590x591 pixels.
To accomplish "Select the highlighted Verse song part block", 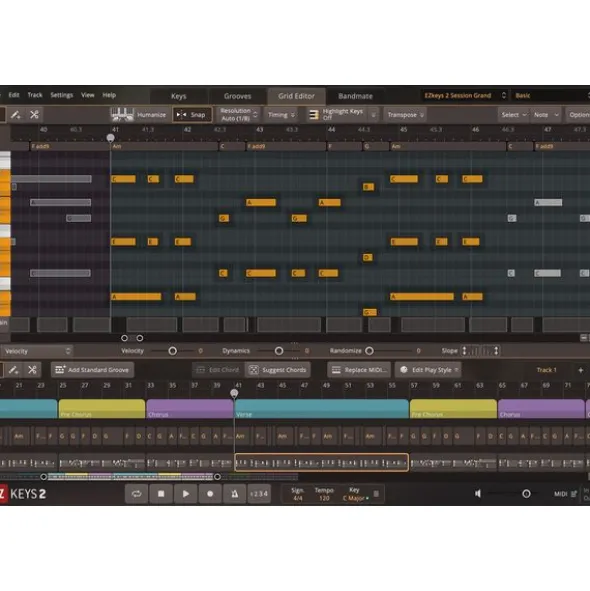I will pos(322,409).
